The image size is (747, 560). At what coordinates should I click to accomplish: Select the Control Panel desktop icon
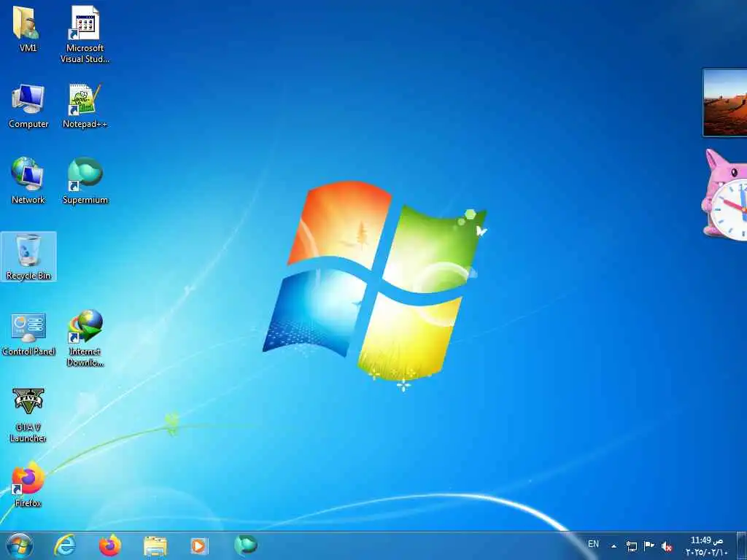[x=28, y=334]
